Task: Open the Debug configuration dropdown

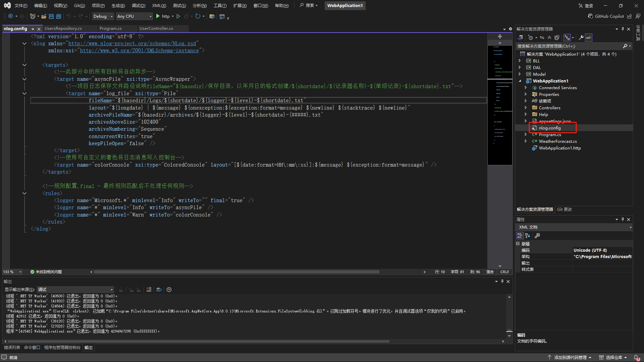Action: click(x=103, y=16)
